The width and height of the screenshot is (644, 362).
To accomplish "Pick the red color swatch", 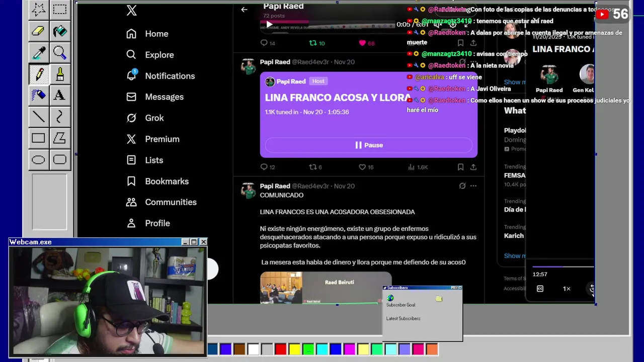I will tap(281, 349).
